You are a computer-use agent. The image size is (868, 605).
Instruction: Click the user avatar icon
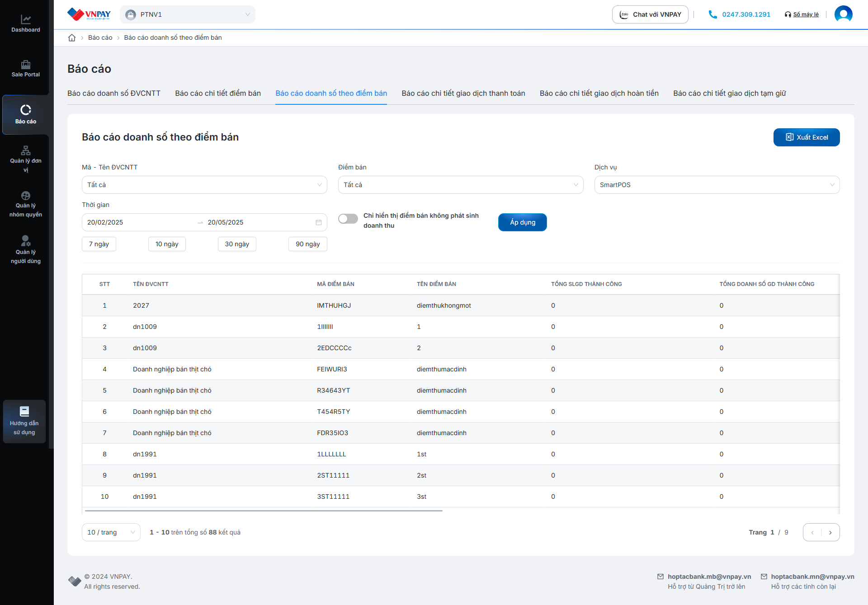(843, 14)
